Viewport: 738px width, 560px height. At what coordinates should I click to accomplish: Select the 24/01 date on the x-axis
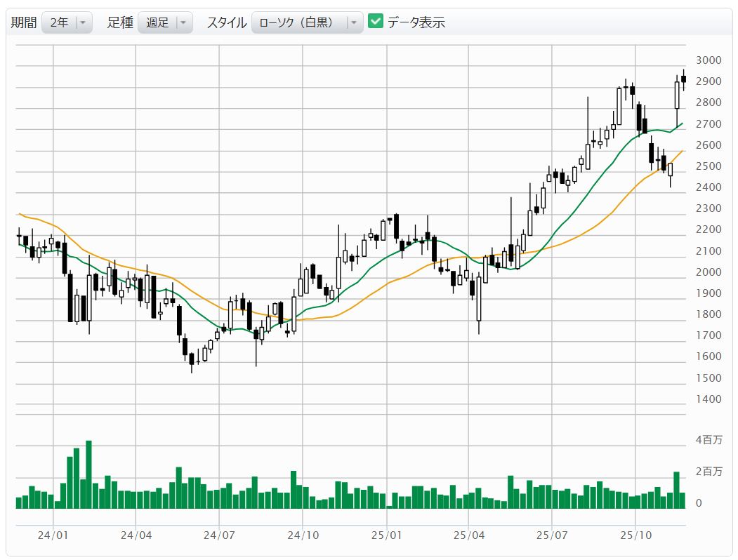(53, 535)
